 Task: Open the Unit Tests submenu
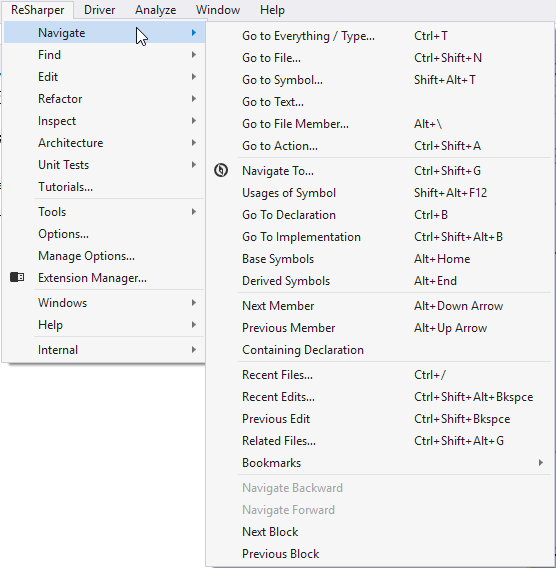104,165
